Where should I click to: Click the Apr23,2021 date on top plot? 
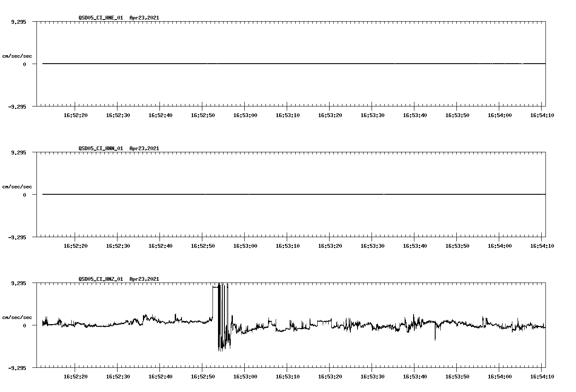click(x=144, y=18)
